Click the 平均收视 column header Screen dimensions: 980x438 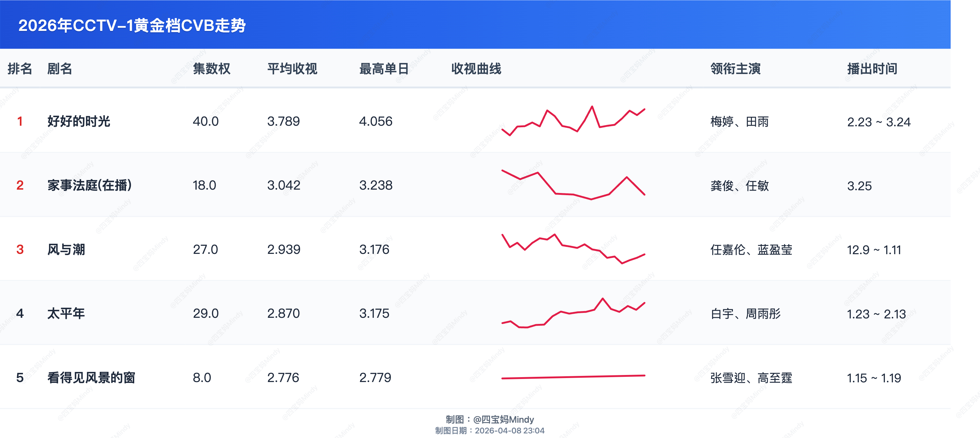pos(292,69)
